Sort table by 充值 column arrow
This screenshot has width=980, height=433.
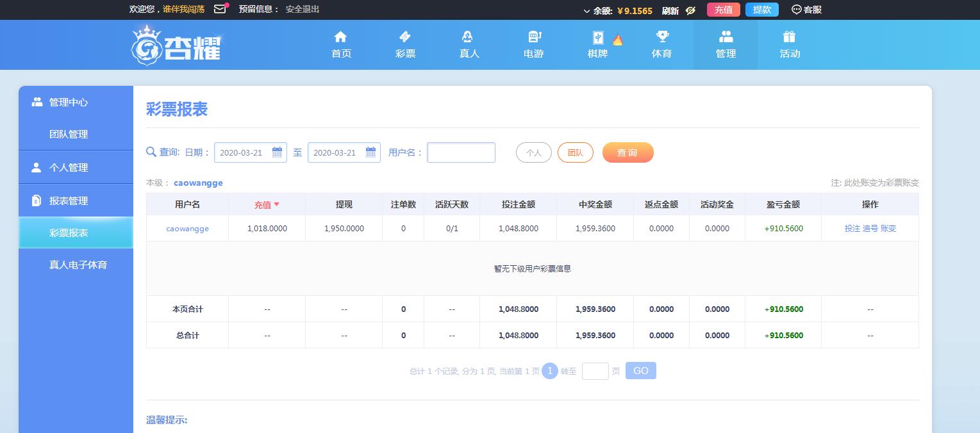coord(277,204)
